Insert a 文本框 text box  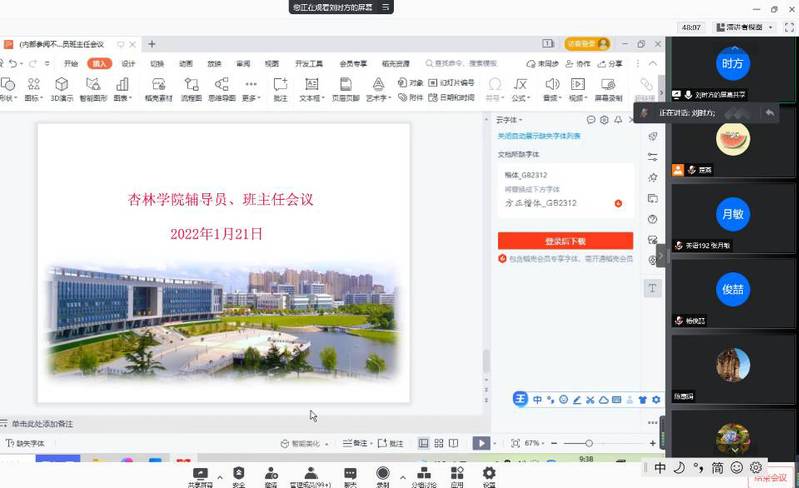tap(311, 89)
